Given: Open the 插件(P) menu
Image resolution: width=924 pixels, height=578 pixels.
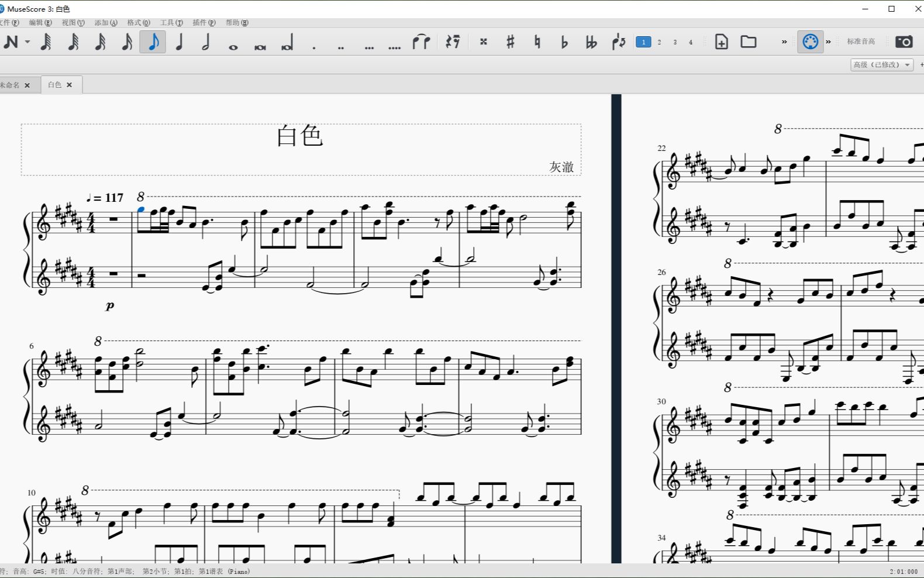Looking at the screenshot, I should (x=204, y=23).
